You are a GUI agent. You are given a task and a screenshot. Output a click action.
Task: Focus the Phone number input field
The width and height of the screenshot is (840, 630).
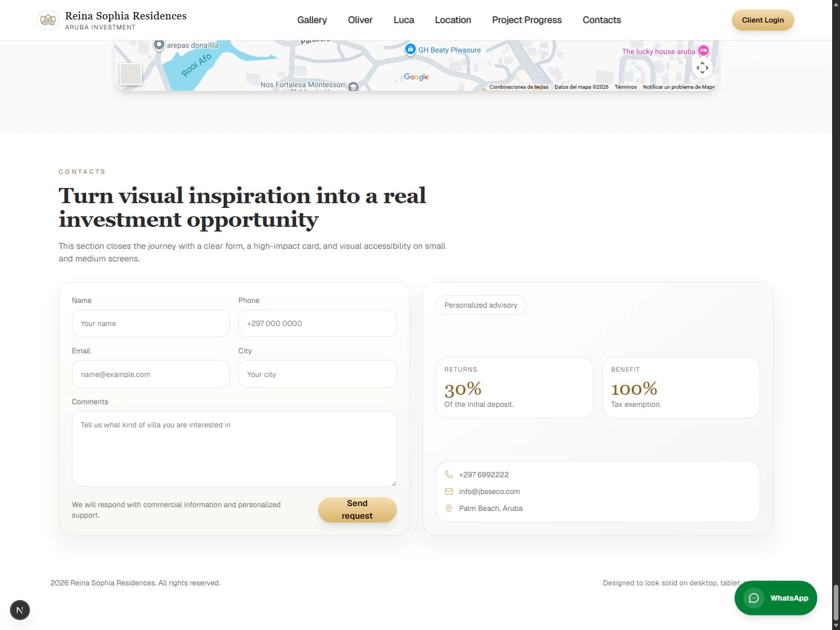[317, 323]
